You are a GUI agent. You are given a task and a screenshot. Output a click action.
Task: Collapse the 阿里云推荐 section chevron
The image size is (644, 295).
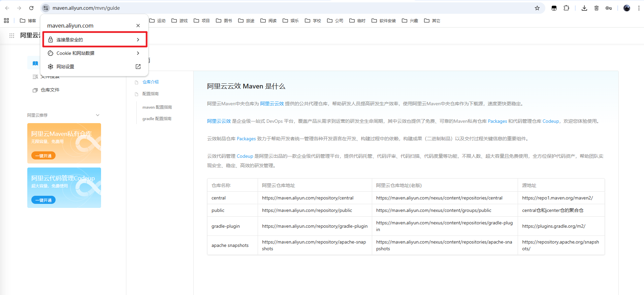click(x=98, y=115)
